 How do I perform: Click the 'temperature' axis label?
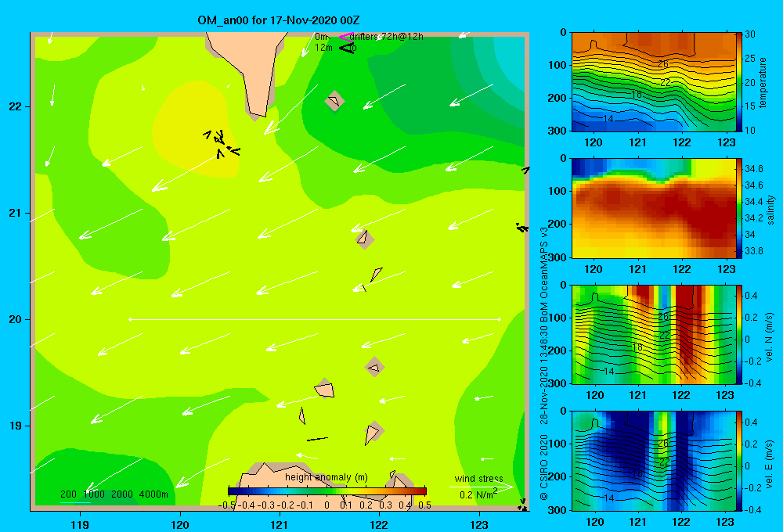pos(763,82)
